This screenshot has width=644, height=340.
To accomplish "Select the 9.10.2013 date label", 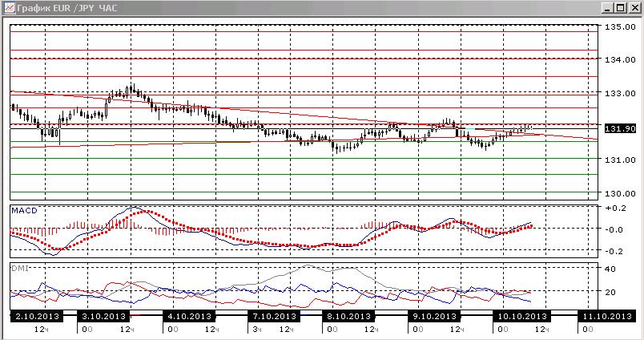I will (435, 316).
